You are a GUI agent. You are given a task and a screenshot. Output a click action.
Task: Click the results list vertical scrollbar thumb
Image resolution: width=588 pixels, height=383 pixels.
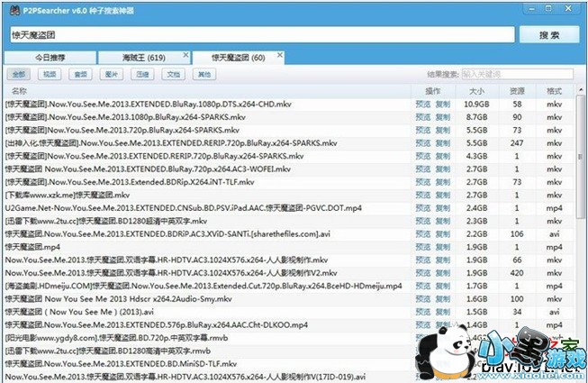click(x=581, y=157)
